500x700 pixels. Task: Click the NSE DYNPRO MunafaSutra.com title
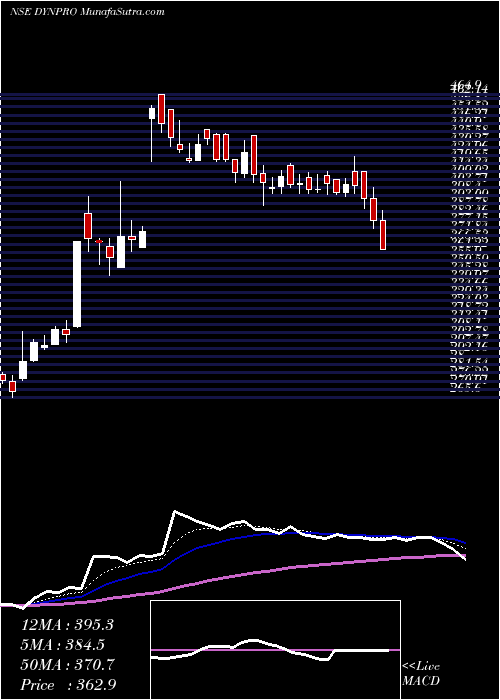pyautogui.click(x=87, y=12)
